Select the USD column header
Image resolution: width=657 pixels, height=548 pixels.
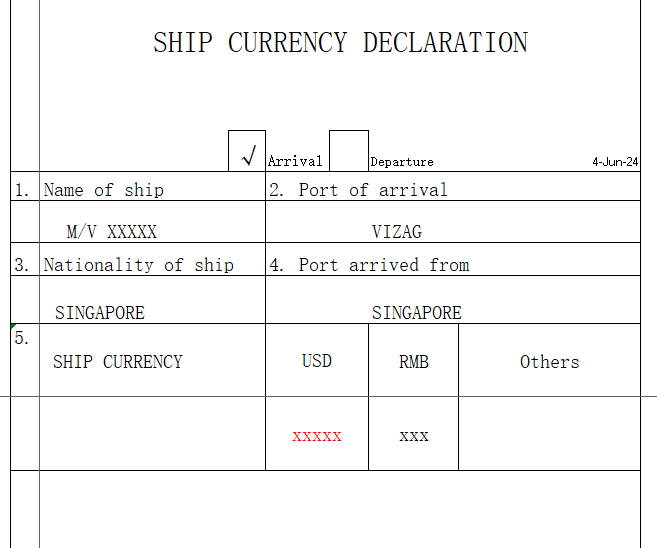(317, 360)
